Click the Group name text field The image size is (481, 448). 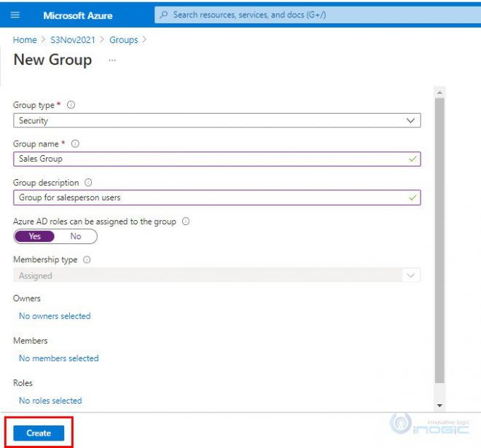coord(211,159)
